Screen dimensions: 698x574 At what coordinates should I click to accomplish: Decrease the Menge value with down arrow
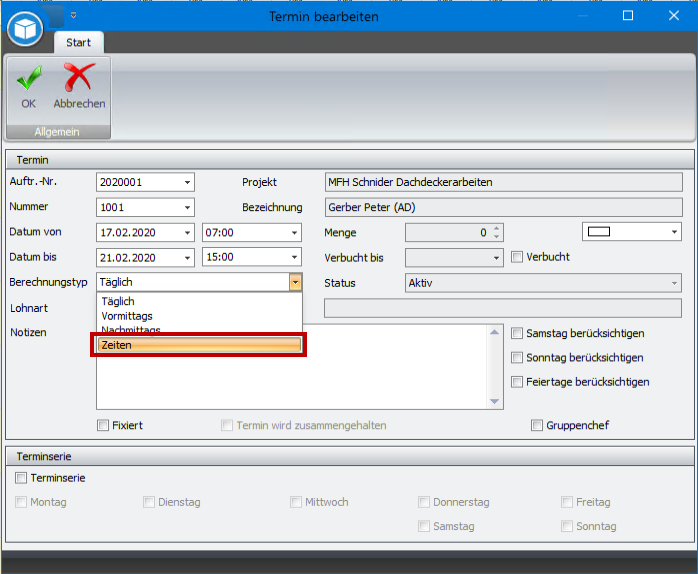click(497, 236)
